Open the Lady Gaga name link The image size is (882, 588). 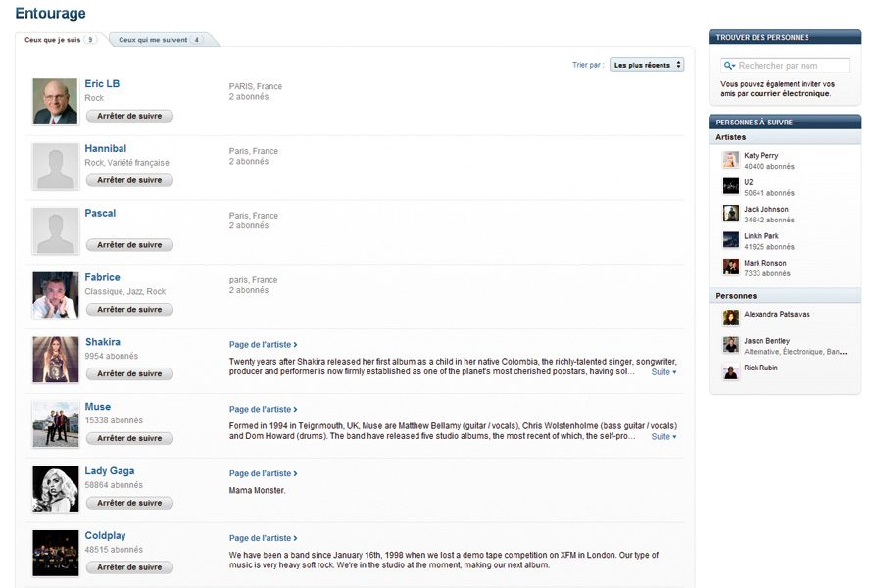(x=110, y=471)
